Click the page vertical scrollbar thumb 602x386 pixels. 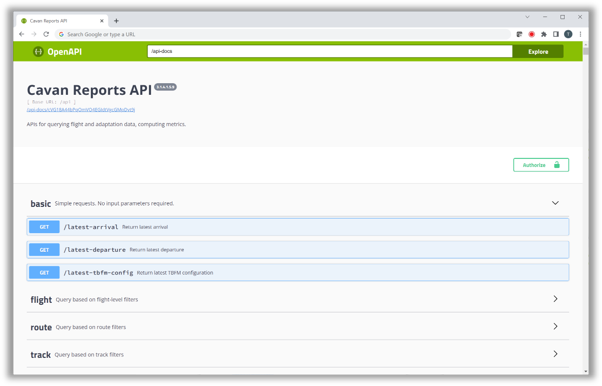point(585,51)
